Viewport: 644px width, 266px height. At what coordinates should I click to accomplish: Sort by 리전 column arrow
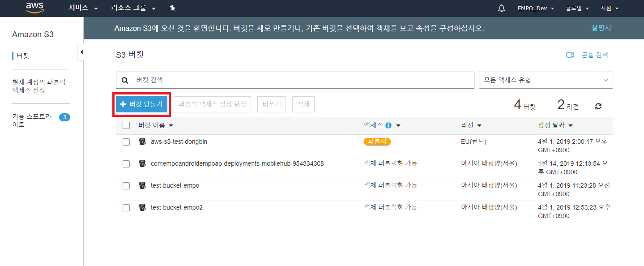(479, 126)
